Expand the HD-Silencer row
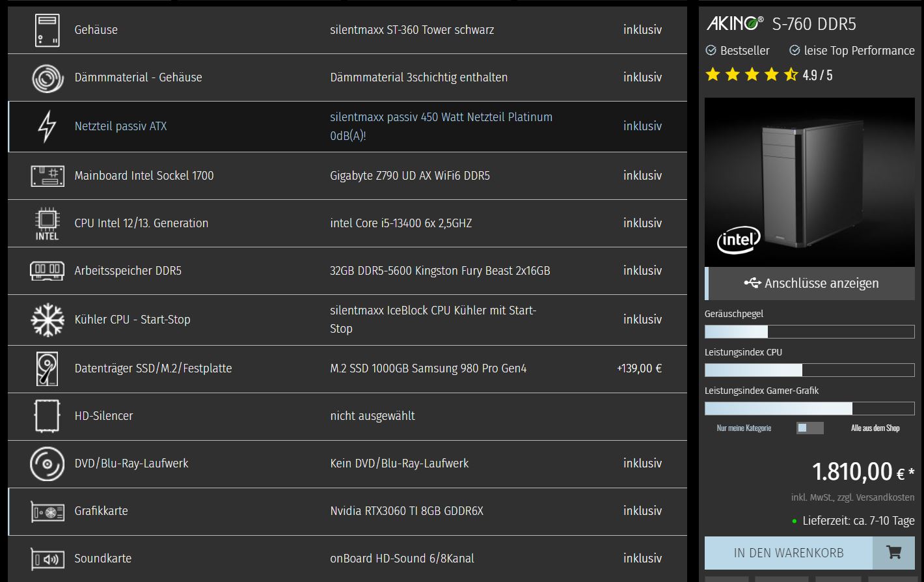The image size is (924, 582). [x=347, y=417]
